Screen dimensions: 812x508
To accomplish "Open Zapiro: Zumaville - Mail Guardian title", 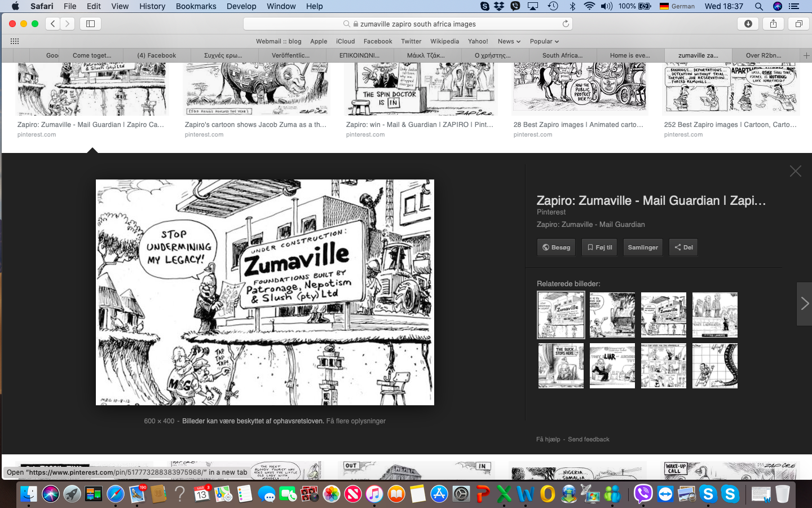I will coord(651,200).
